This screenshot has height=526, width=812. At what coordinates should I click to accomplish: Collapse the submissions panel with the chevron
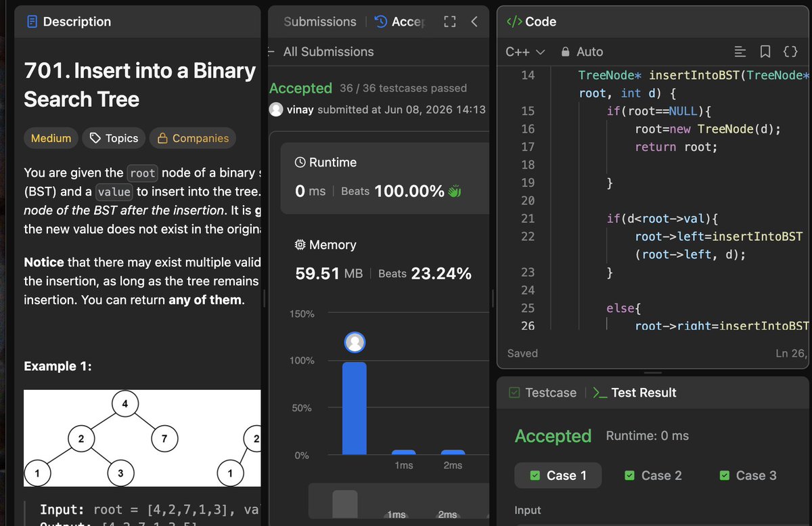[x=474, y=22]
